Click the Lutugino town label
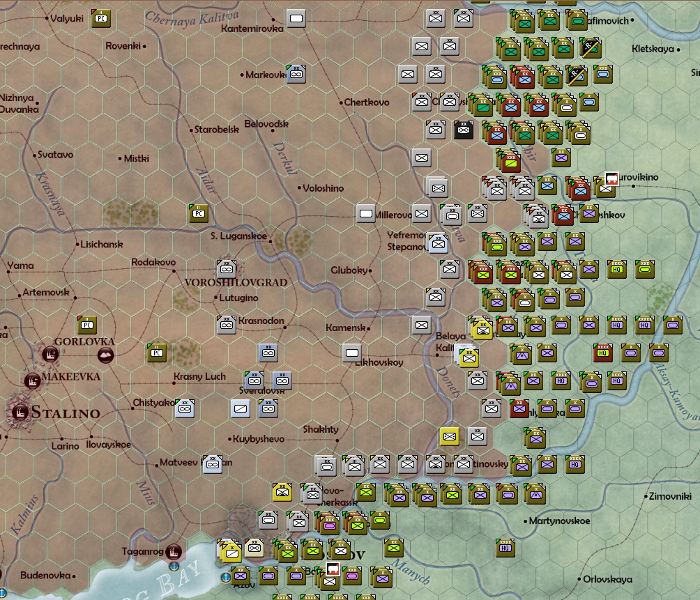This screenshot has width=700, height=600. point(238,298)
